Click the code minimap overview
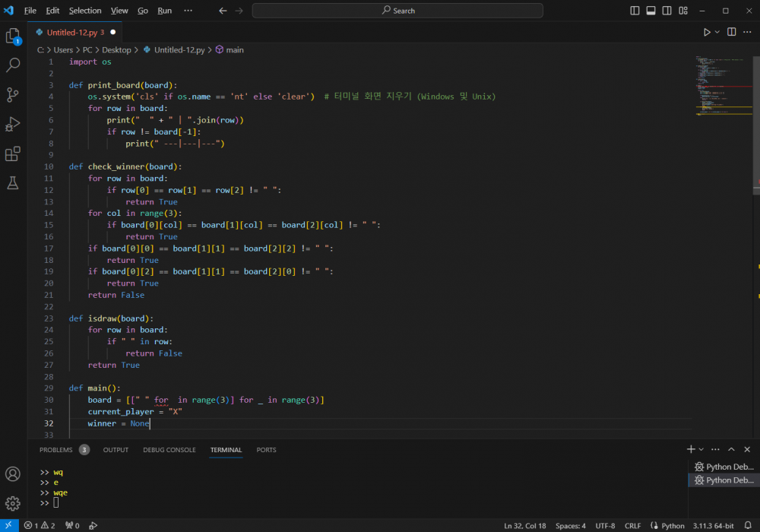Image resolution: width=760 pixels, height=532 pixels. point(724,86)
